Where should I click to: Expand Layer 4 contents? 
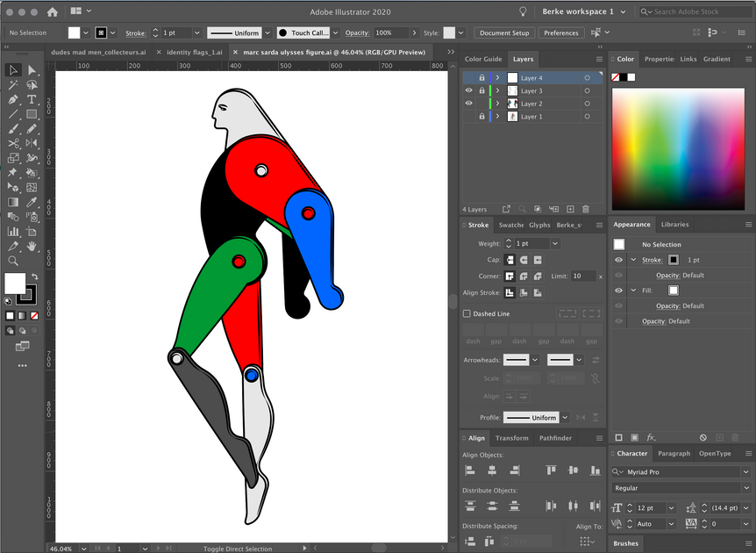point(497,77)
